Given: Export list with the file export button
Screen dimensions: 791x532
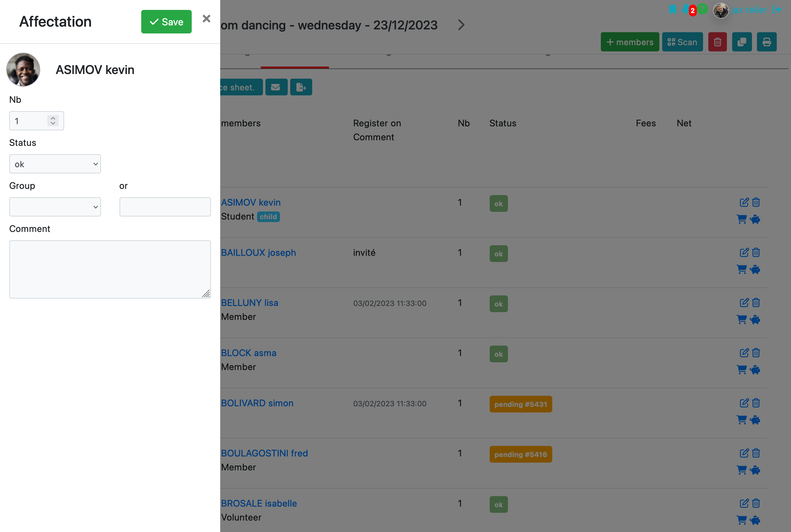Looking at the screenshot, I should tap(301, 87).
